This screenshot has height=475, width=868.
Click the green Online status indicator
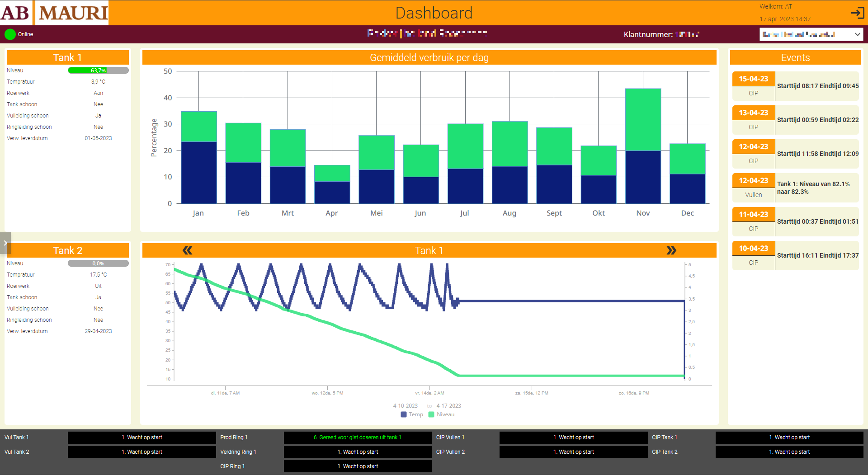coord(10,34)
